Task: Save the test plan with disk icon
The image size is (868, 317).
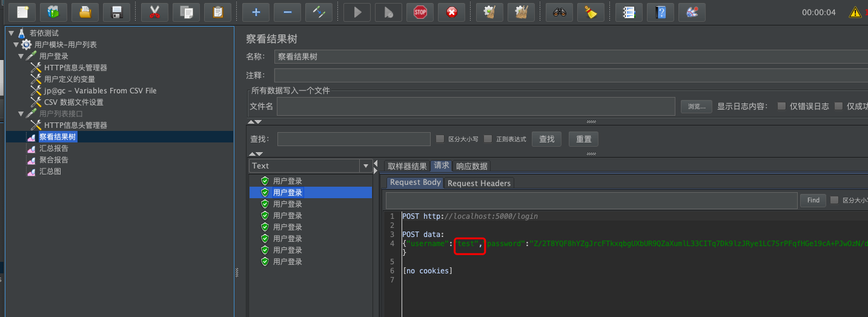Action: pos(117,12)
